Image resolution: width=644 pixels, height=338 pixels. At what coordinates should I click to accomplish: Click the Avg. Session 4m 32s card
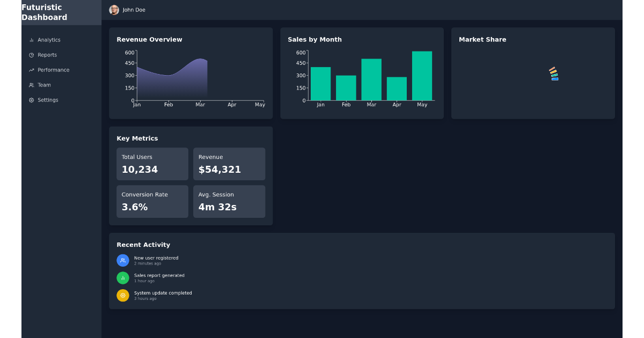(x=229, y=201)
